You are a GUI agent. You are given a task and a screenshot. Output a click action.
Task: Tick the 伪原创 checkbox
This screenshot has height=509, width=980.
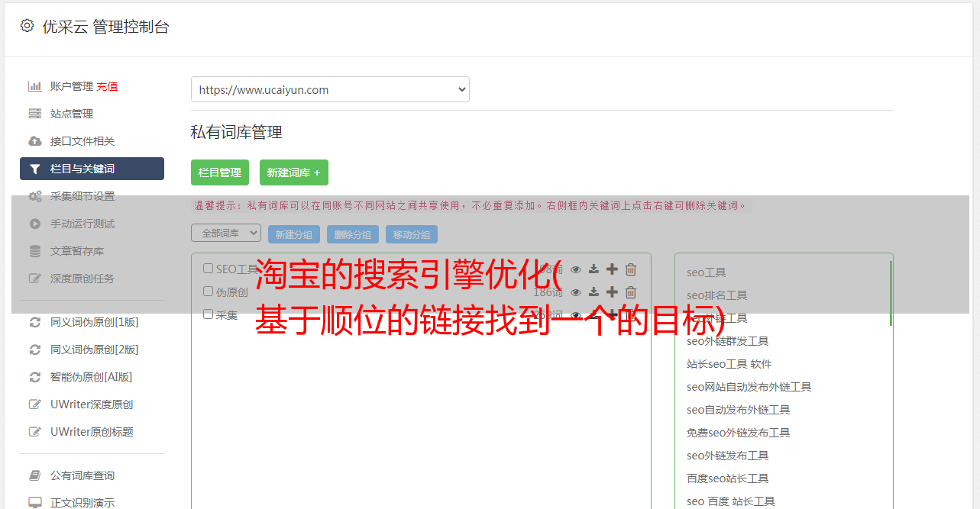pyautogui.click(x=208, y=292)
